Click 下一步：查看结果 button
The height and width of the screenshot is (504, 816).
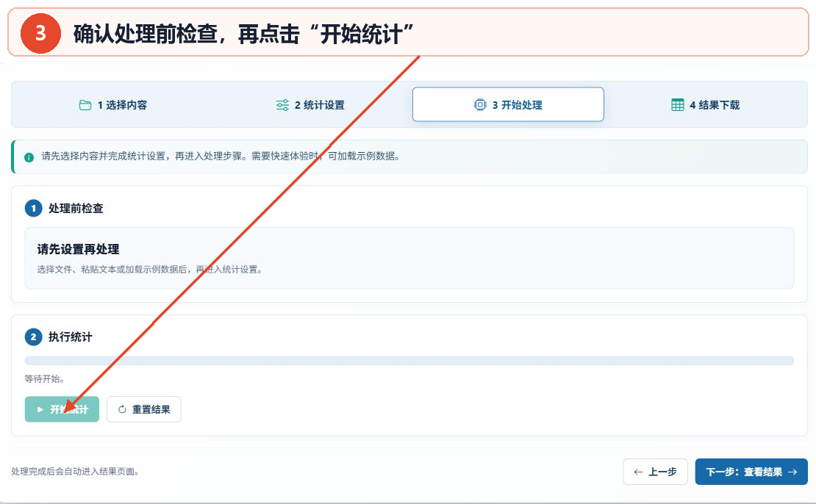[751, 472]
